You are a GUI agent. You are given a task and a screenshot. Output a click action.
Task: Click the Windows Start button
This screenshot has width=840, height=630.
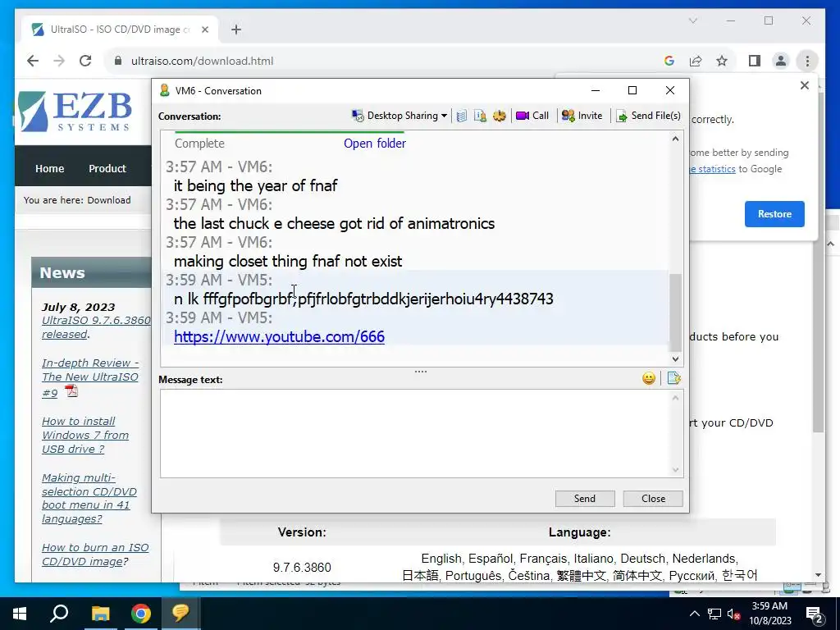(x=20, y=614)
